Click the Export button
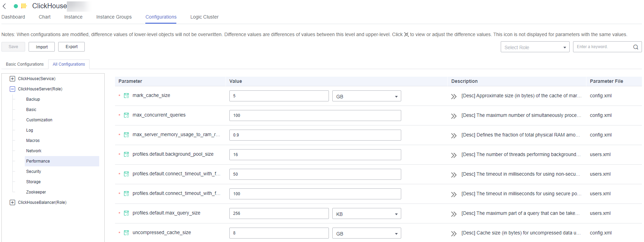Viewport: 644px width, 242px height. coord(71,47)
